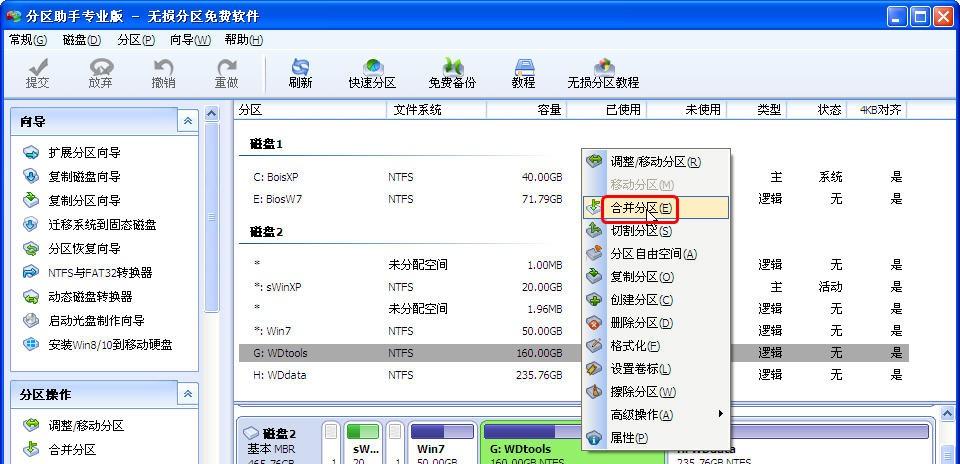This screenshot has height=464, width=960.
Task: Select the C: BoisXP partition row
Action: click(x=573, y=178)
